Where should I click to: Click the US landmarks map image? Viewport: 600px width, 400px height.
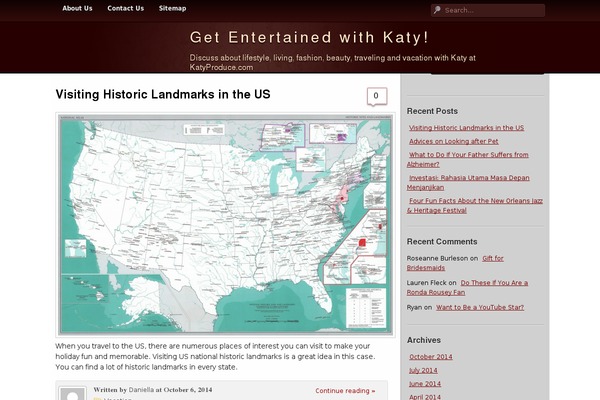(225, 225)
